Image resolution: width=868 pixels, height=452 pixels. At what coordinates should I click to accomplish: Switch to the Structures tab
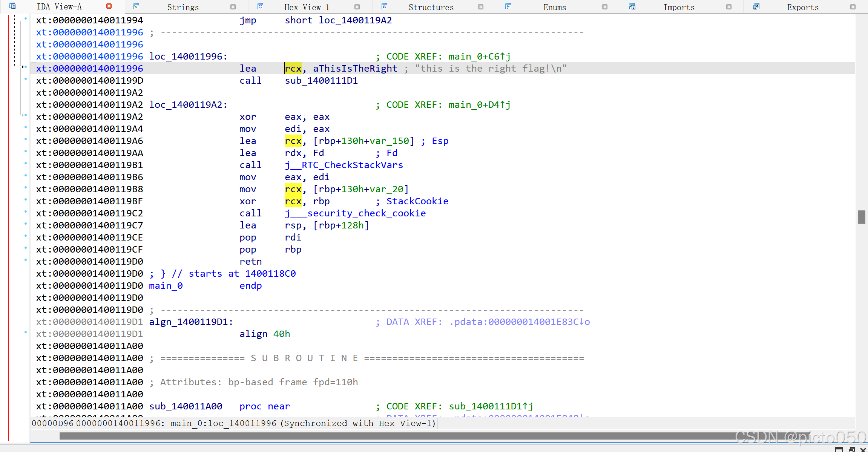(431, 7)
